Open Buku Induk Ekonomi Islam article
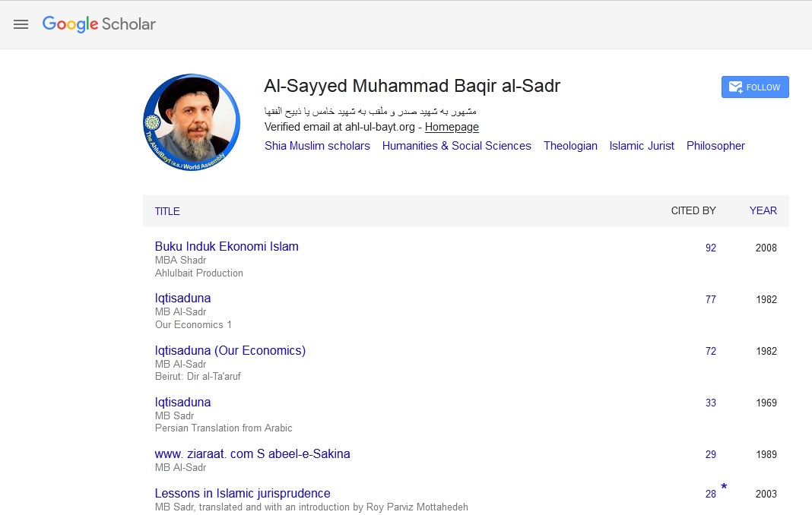Image resolution: width=812 pixels, height=515 pixels. [x=227, y=246]
